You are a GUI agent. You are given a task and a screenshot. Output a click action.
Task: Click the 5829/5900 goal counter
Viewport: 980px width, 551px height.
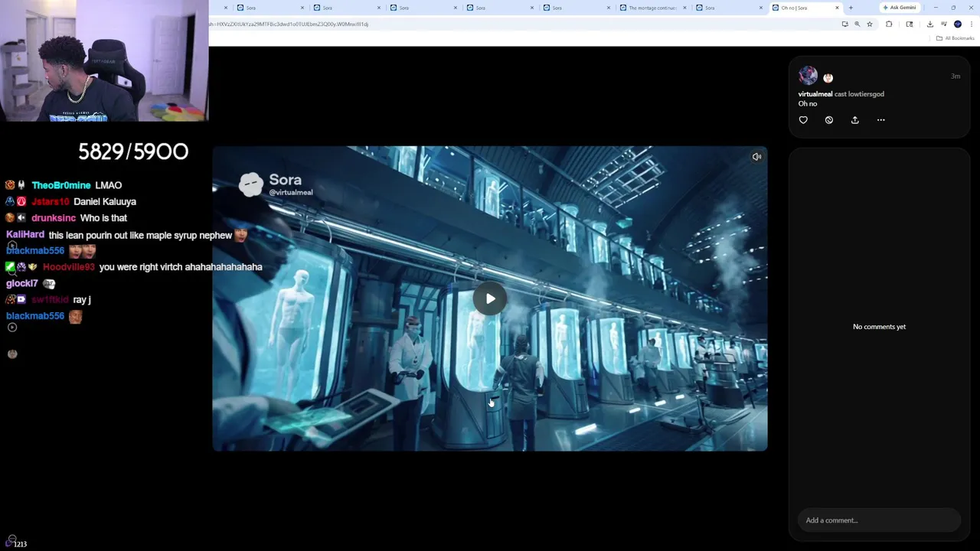pos(133,152)
